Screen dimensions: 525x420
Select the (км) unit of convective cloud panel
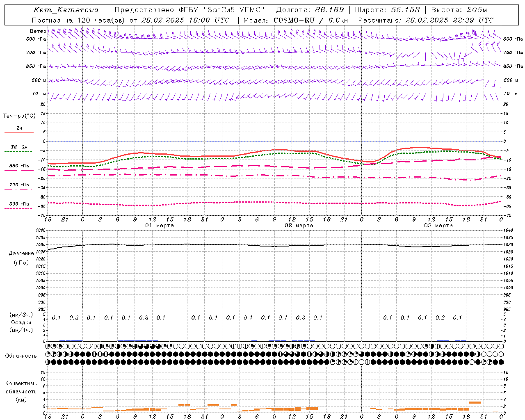coord(21,399)
